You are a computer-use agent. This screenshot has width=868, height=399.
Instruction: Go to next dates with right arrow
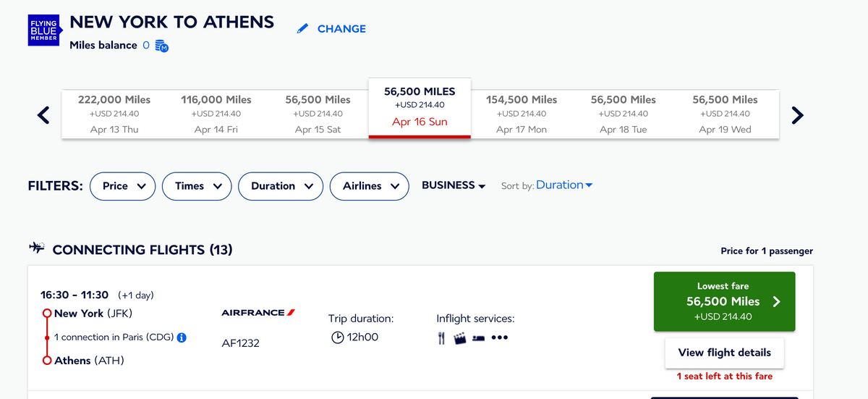coord(797,114)
